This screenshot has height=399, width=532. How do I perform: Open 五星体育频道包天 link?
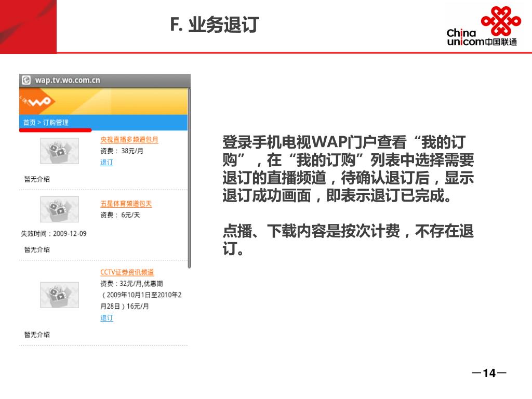126,204
